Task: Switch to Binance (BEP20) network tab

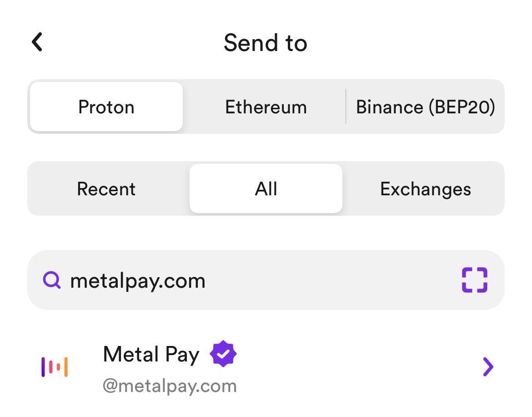Action: point(426,107)
